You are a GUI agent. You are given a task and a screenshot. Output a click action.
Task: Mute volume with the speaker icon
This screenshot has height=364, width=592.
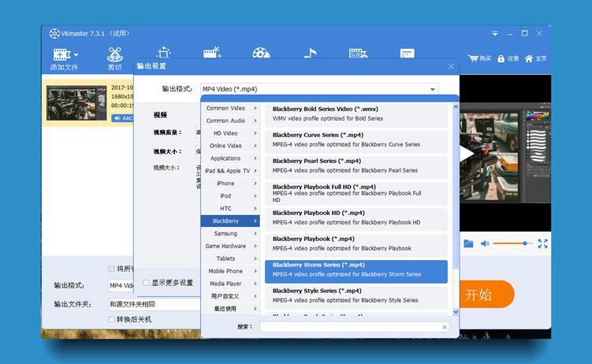click(x=485, y=243)
